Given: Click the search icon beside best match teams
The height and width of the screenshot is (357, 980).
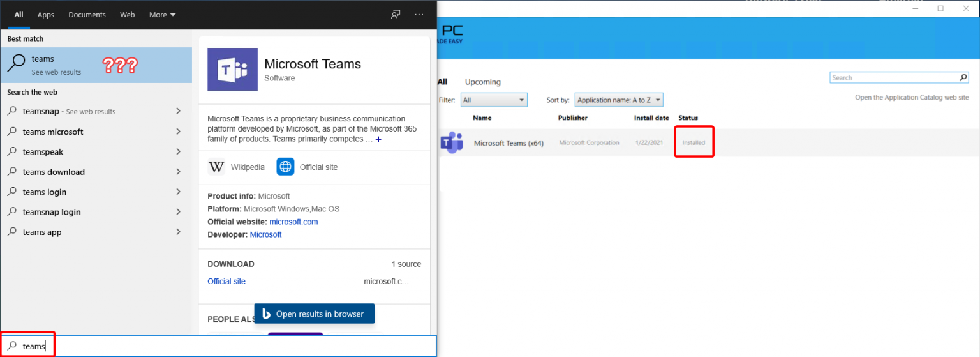Looking at the screenshot, I should [16, 62].
